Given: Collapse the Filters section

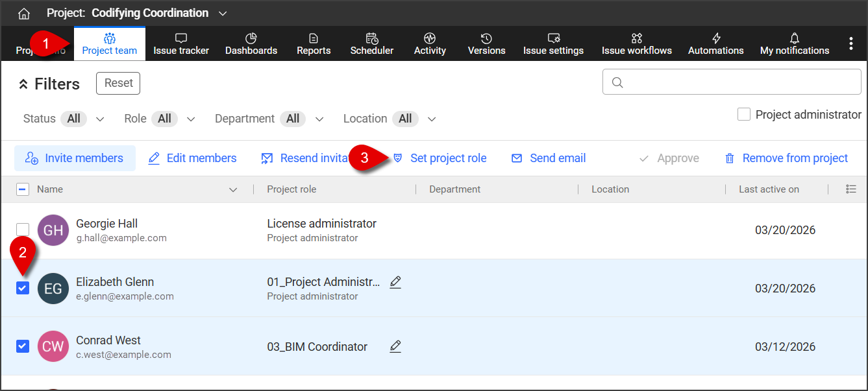Looking at the screenshot, I should pos(23,84).
